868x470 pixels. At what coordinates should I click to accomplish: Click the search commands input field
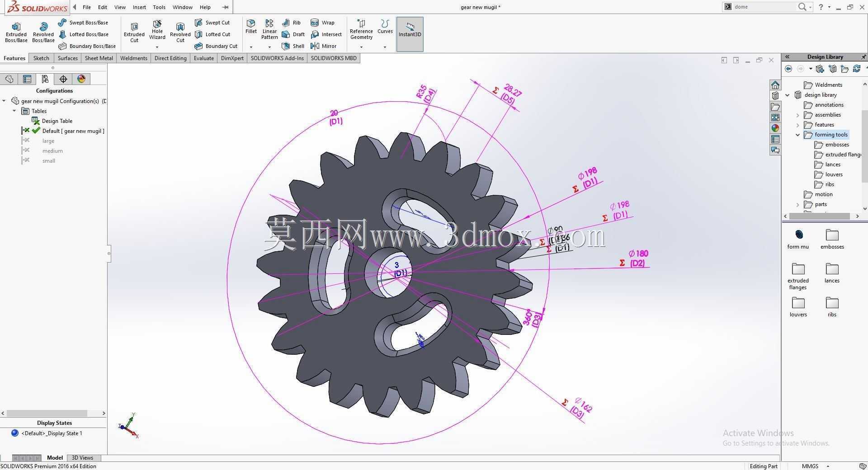(x=764, y=7)
